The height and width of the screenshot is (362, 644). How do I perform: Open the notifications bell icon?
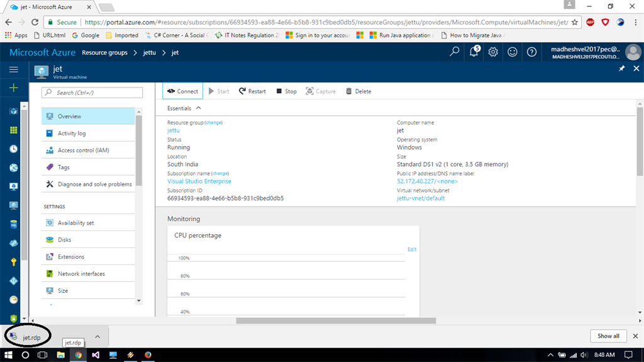pos(474,52)
